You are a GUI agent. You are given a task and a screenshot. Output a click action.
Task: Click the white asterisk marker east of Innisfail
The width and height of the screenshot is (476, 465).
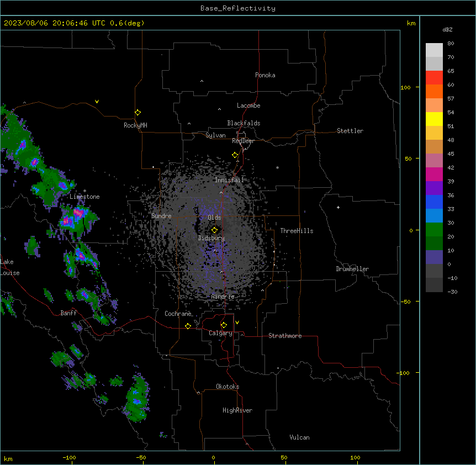point(277,167)
